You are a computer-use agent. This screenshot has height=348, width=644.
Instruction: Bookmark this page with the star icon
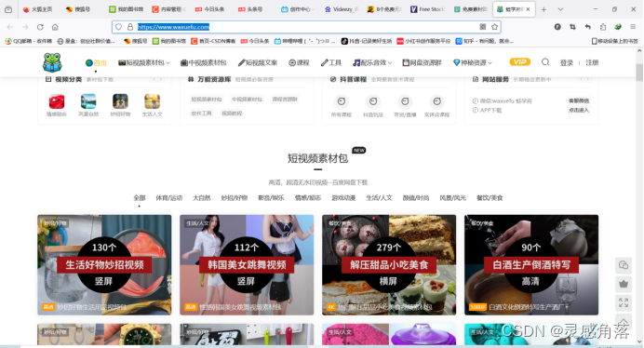[494, 27]
